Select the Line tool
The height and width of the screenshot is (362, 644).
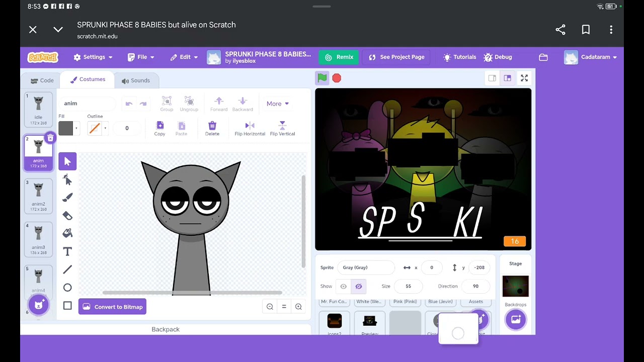coord(67,269)
